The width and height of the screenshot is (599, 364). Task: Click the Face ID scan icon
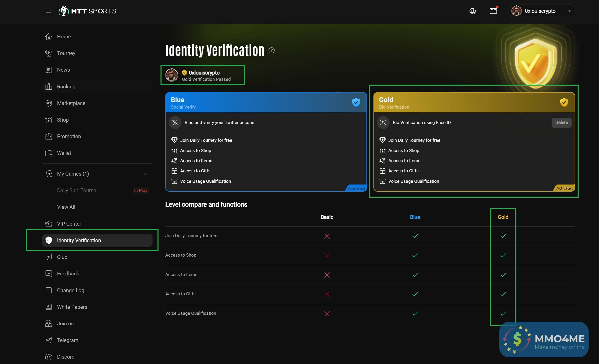[383, 122]
